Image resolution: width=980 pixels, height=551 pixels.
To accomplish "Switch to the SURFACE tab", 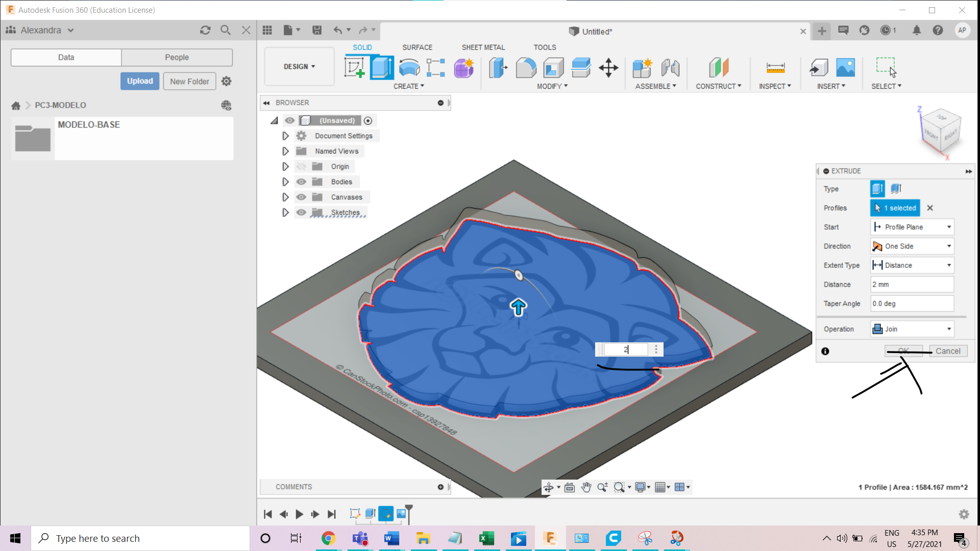I will click(417, 47).
